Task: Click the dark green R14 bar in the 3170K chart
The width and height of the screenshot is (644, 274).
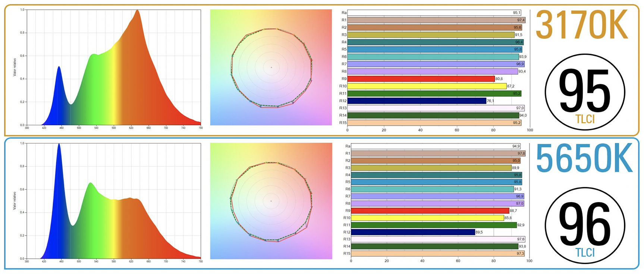Action: pyautogui.click(x=433, y=116)
